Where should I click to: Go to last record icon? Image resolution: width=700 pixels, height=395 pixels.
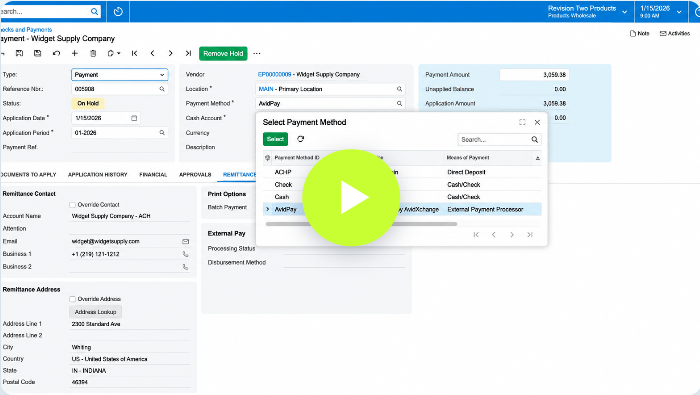188,53
